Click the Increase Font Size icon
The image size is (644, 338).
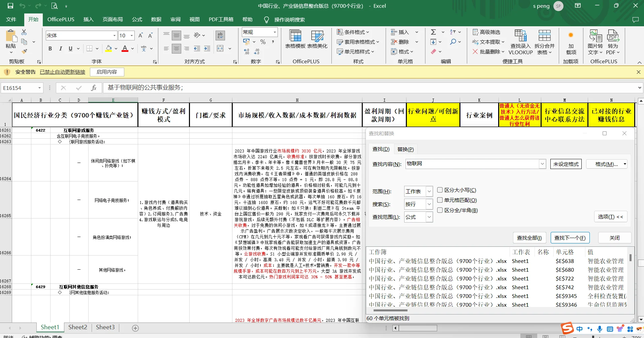pyautogui.click(x=141, y=35)
